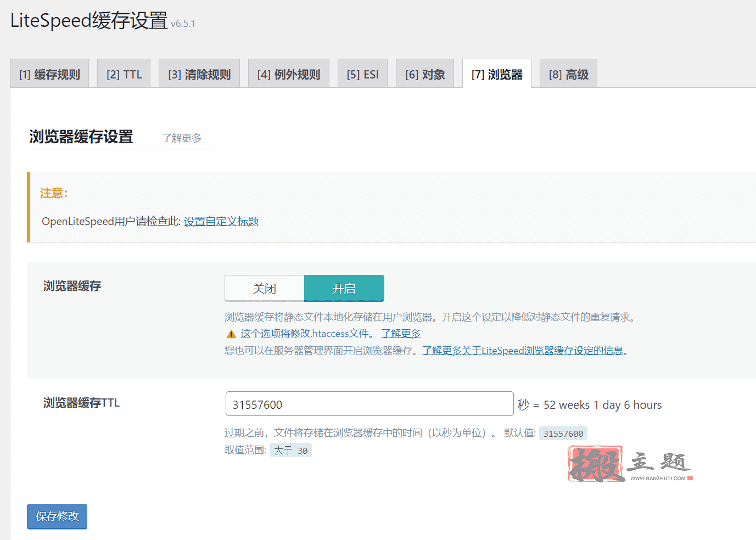The image size is (756, 540).
Task: Open the 设置自定义标题 link
Action: (x=221, y=221)
